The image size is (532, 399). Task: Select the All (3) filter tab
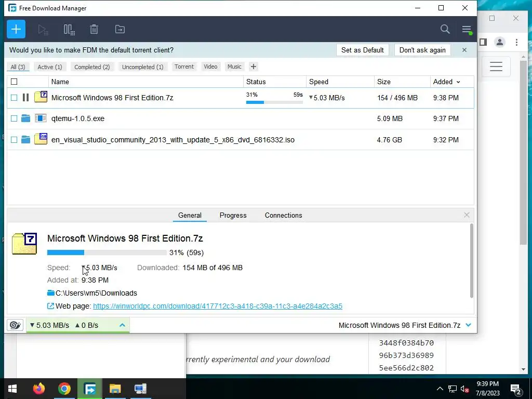point(18,67)
